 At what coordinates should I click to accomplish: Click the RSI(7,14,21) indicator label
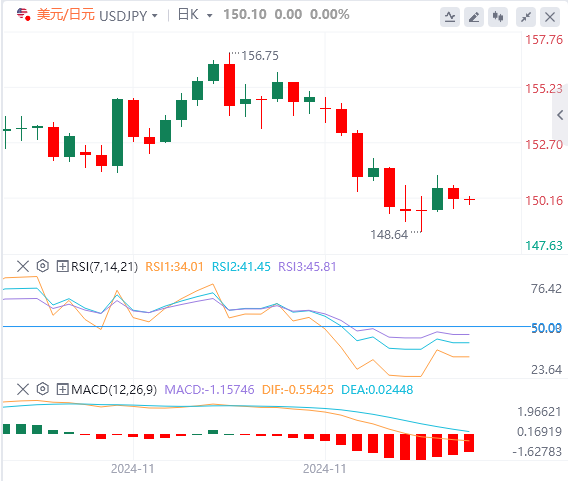tap(104, 267)
